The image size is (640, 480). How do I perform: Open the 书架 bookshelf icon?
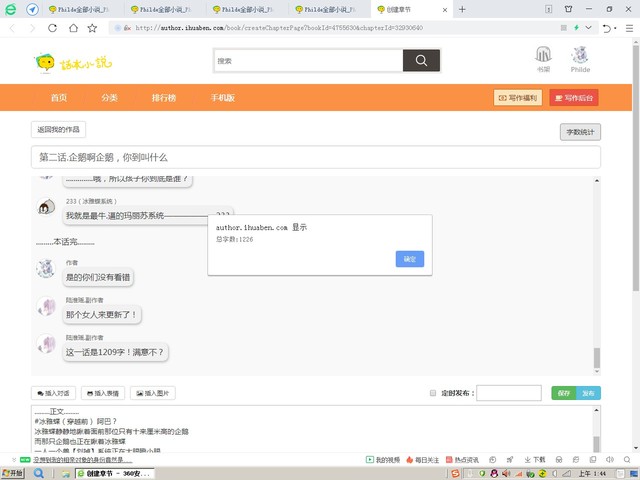pos(543,57)
